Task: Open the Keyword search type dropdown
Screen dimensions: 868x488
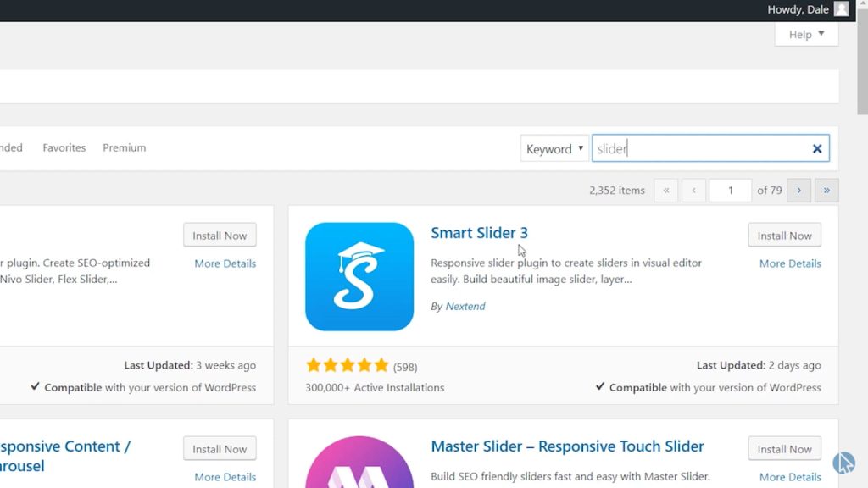Action: coord(554,148)
